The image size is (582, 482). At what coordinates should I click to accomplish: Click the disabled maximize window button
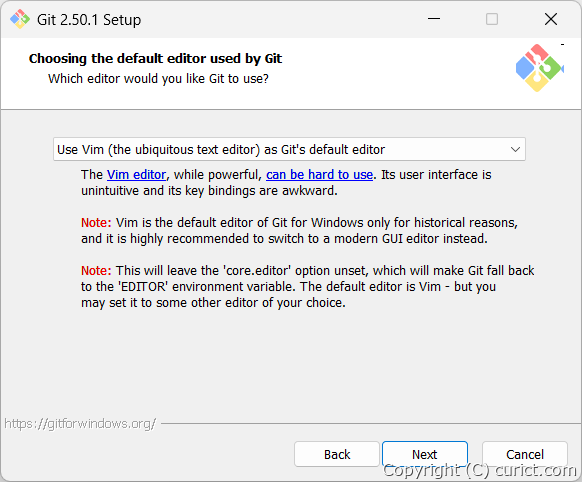[492, 19]
